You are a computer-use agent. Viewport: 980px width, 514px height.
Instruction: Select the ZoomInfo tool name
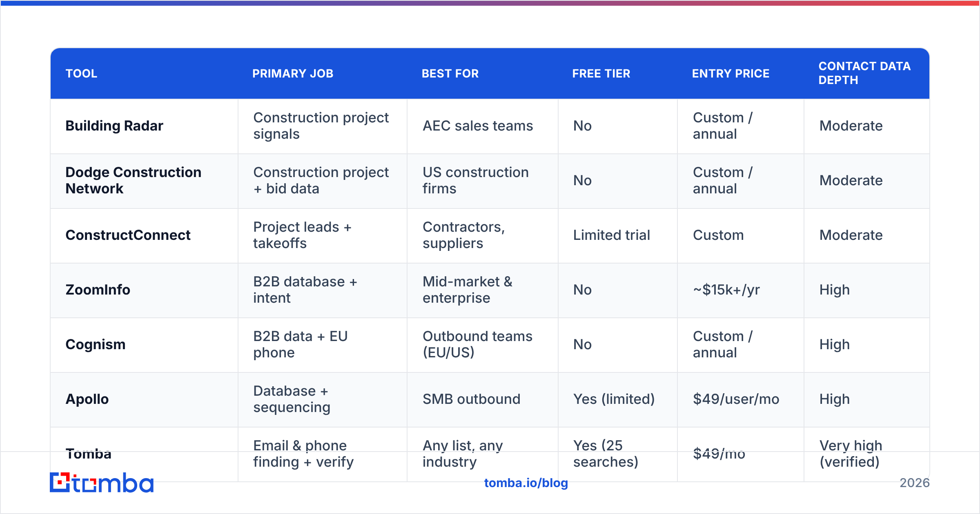coord(98,290)
